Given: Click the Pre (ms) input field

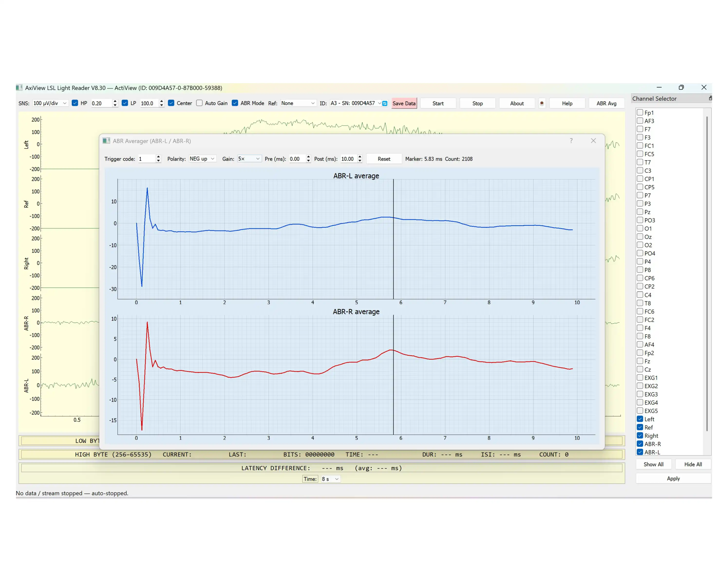Looking at the screenshot, I should tap(297, 159).
